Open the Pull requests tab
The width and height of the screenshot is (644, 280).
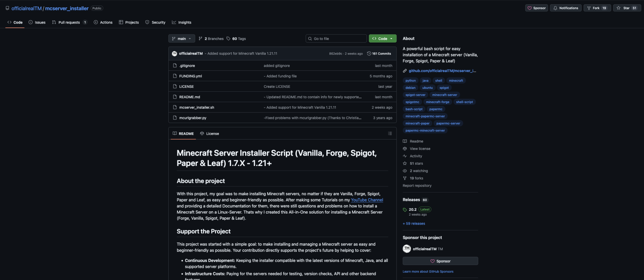tap(69, 22)
